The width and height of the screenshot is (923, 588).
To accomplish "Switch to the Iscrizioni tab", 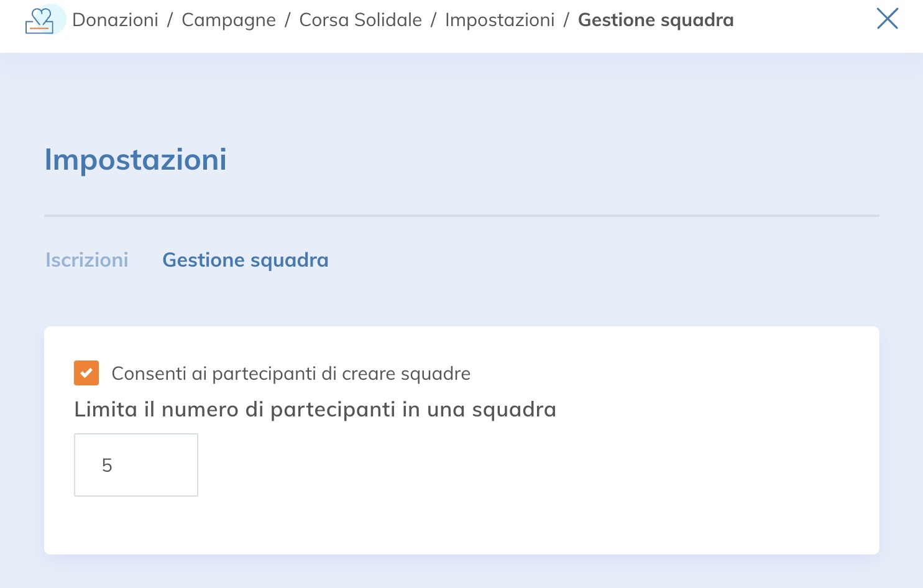I will tap(86, 260).
